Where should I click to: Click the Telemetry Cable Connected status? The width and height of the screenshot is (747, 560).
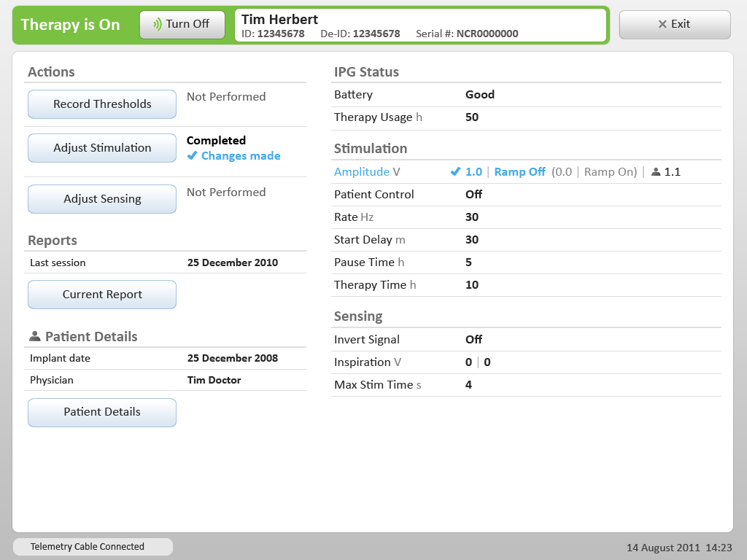(x=88, y=547)
